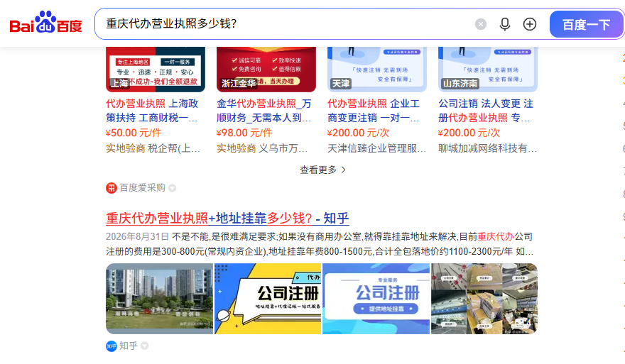The height and width of the screenshot is (364, 625).
Task: Select the ¥98.00 元/件 price
Action: tap(244, 133)
